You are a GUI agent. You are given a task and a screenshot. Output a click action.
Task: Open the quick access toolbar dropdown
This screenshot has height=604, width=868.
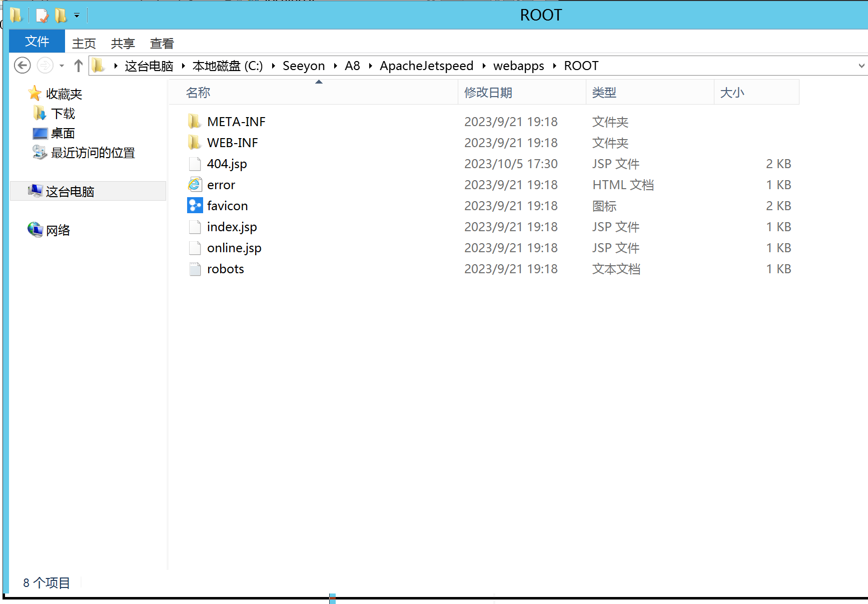pyautogui.click(x=77, y=16)
